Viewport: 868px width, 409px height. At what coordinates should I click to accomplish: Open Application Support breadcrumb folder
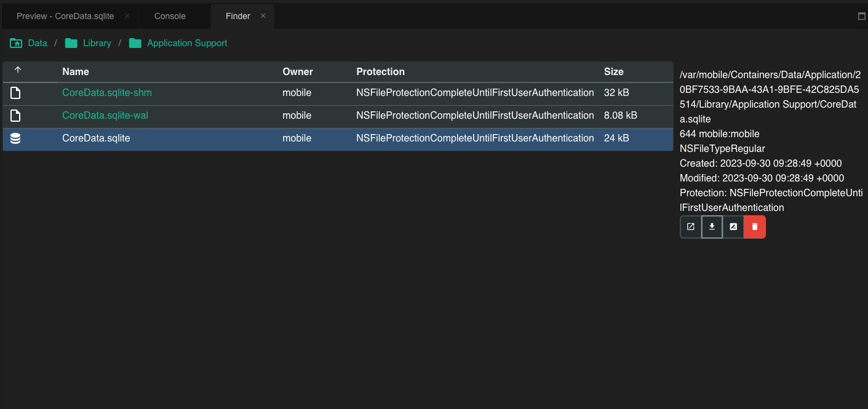[x=186, y=43]
